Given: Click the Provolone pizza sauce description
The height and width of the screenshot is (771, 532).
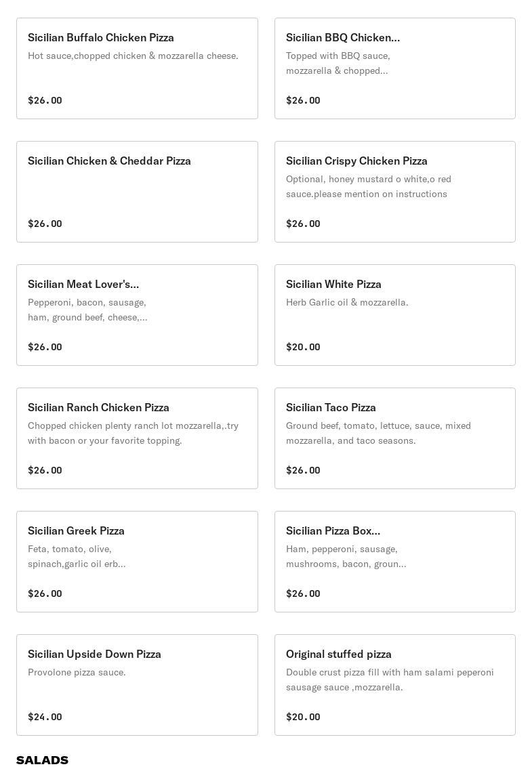Looking at the screenshot, I should pyautogui.click(x=77, y=672).
